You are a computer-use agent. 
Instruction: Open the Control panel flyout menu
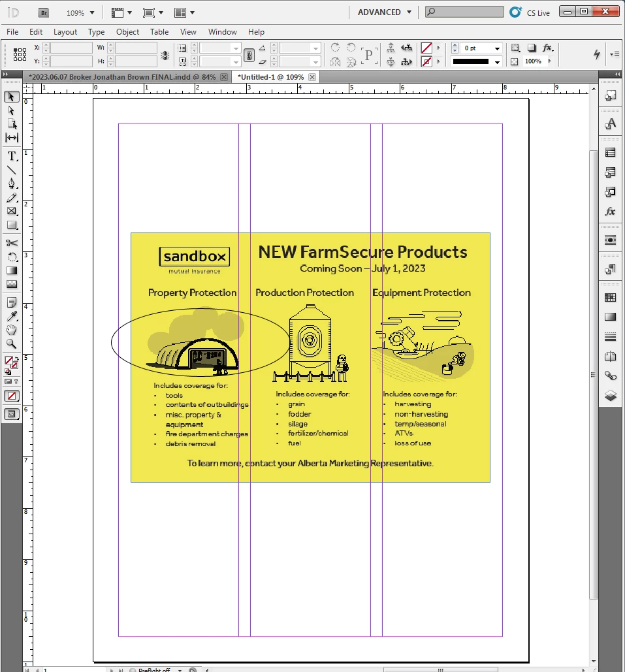point(615,54)
